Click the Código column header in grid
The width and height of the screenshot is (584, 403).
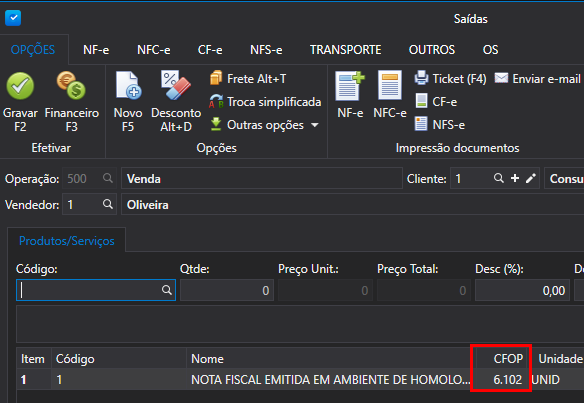[118, 359]
